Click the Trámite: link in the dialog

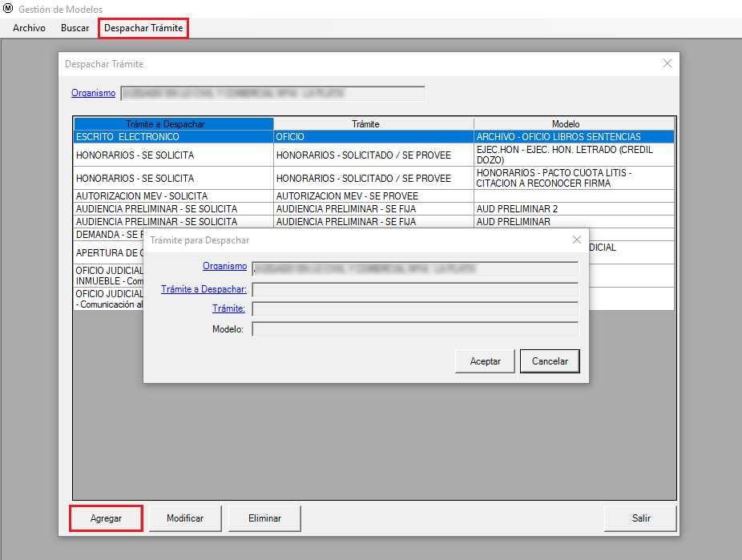228,308
